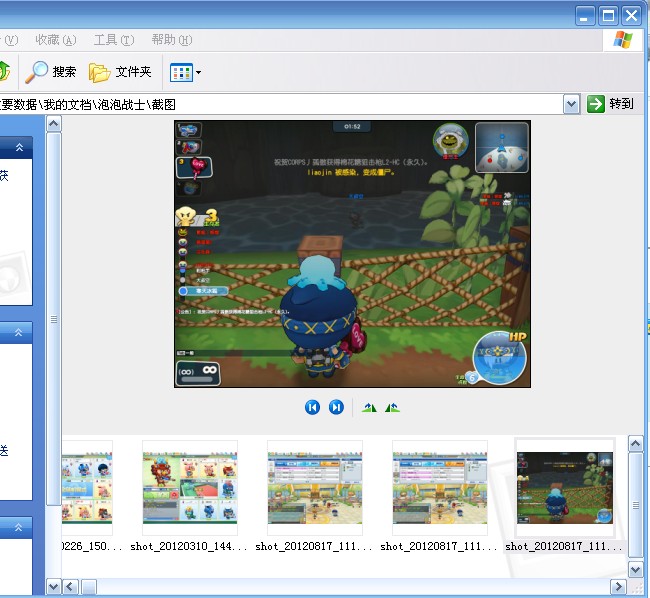Open the Help (帮助) menu
This screenshot has width=650, height=598.
[x=172, y=40]
